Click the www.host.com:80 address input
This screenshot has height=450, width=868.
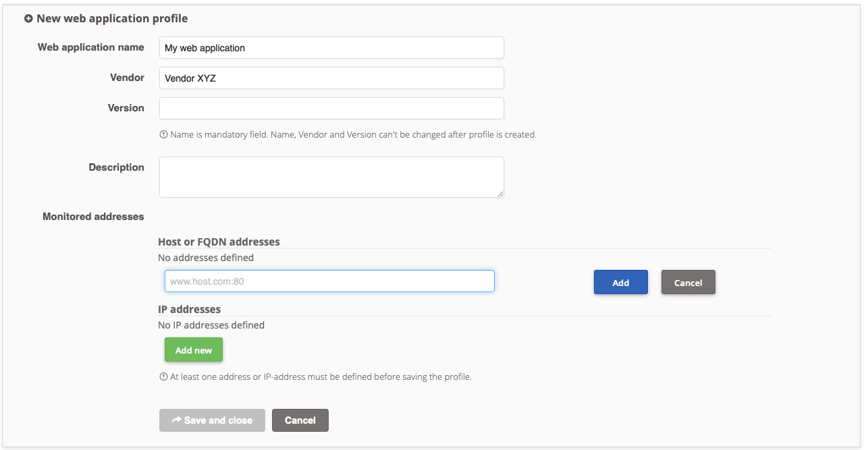pyautogui.click(x=329, y=281)
